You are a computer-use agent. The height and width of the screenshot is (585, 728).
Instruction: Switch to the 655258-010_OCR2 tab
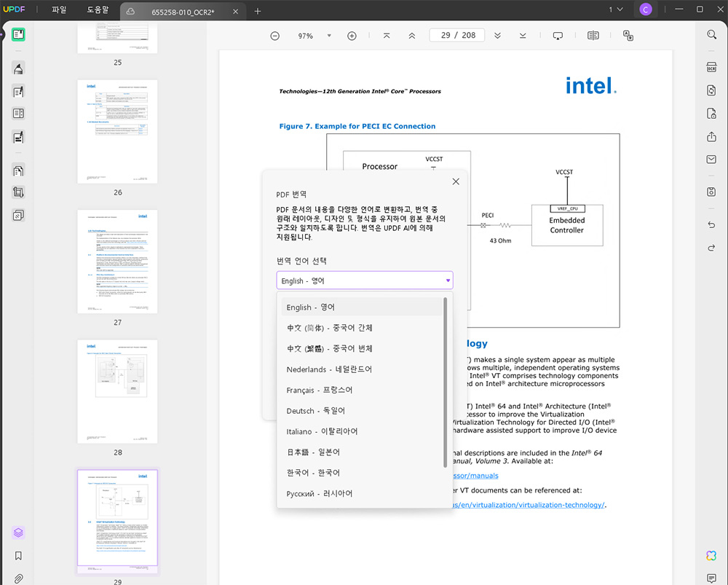coord(183,12)
